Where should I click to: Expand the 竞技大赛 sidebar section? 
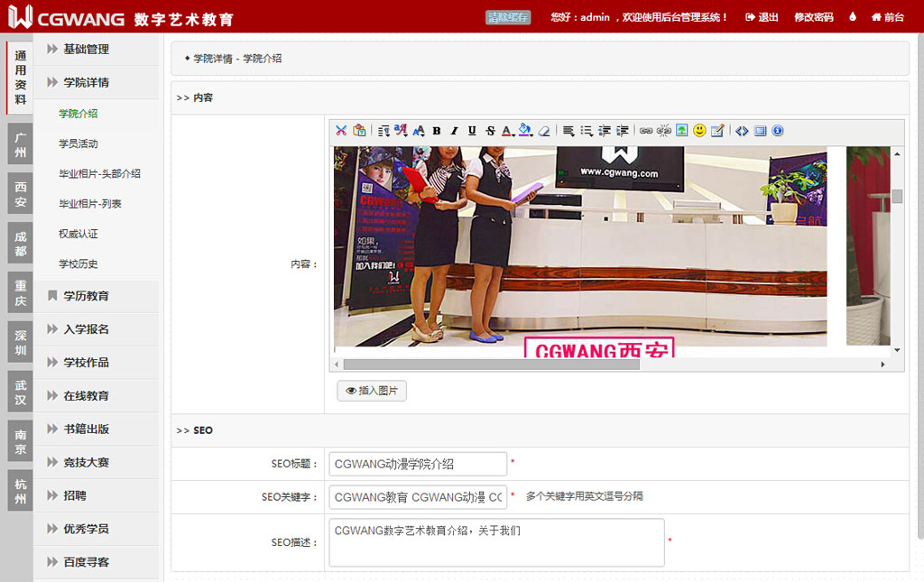(96, 462)
